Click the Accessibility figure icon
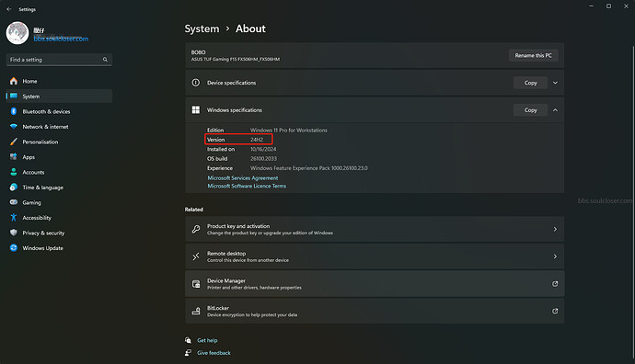This screenshot has height=364, width=635. pos(14,218)
